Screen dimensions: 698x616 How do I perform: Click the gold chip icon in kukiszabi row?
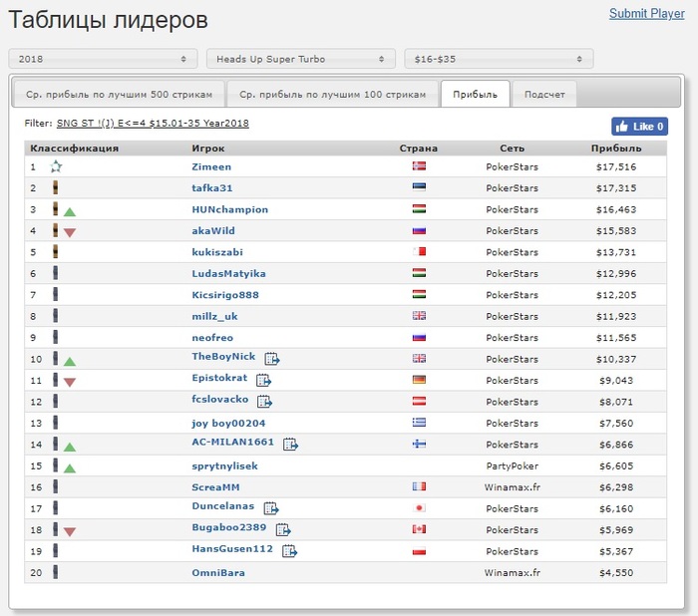pos(55,251)
